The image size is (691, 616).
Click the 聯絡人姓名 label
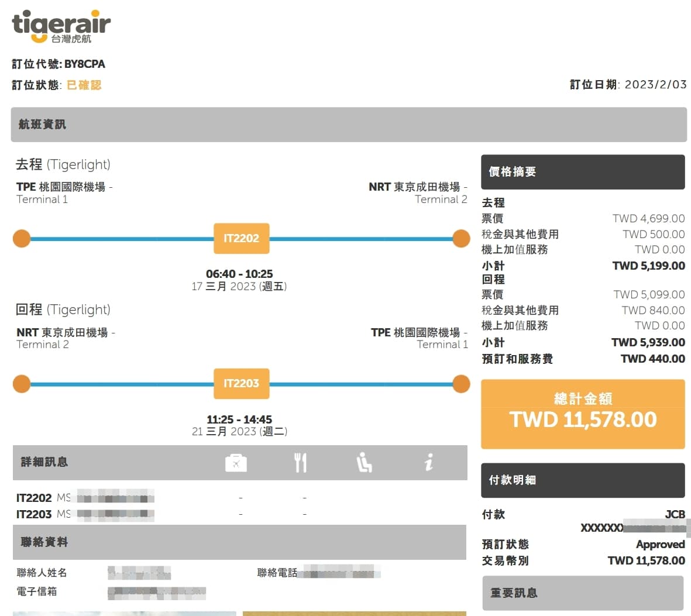tap(42, 572)
